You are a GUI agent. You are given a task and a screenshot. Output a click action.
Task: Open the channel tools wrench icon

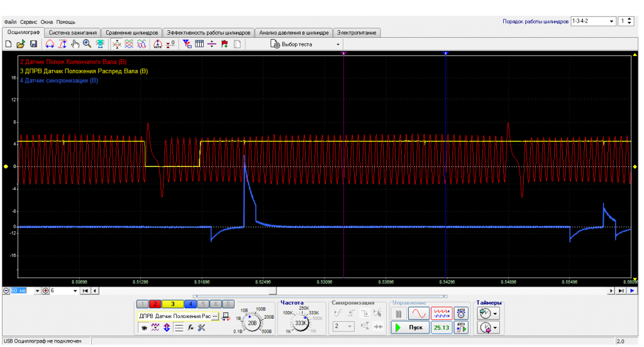coord(202,327)
